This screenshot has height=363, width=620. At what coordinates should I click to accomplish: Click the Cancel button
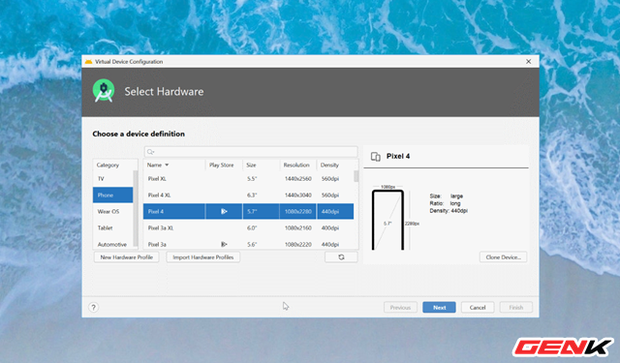478,307
